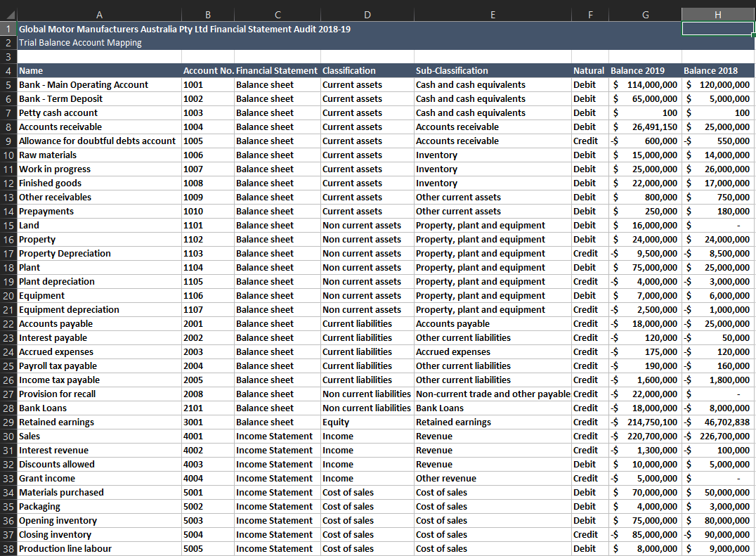
Task: Select column H header
Action: [x=718, y=15]
